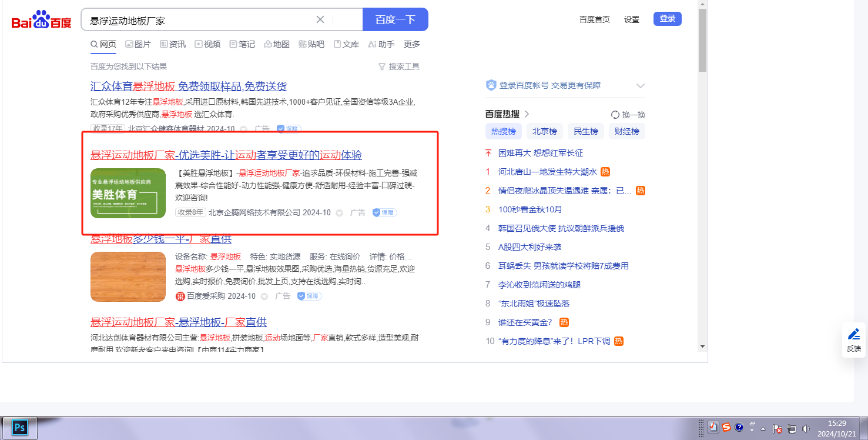This screenshot has height=440, width=868.
Task: Expand the 登录百度帐号 panel chevron
Action: pyautogui.click(x=641, y=86)
